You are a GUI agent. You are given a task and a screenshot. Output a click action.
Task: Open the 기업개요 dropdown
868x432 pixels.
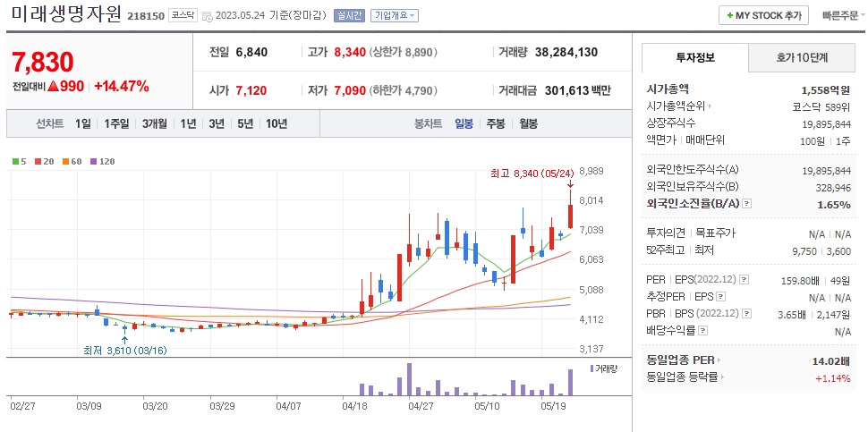(x=395, y=15)
